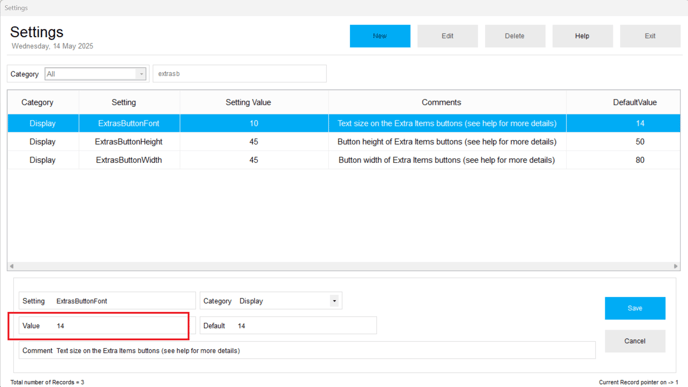Save the setting changes
Screen dimensions: 688x387
pyautogui.click(x=635, y=308)
